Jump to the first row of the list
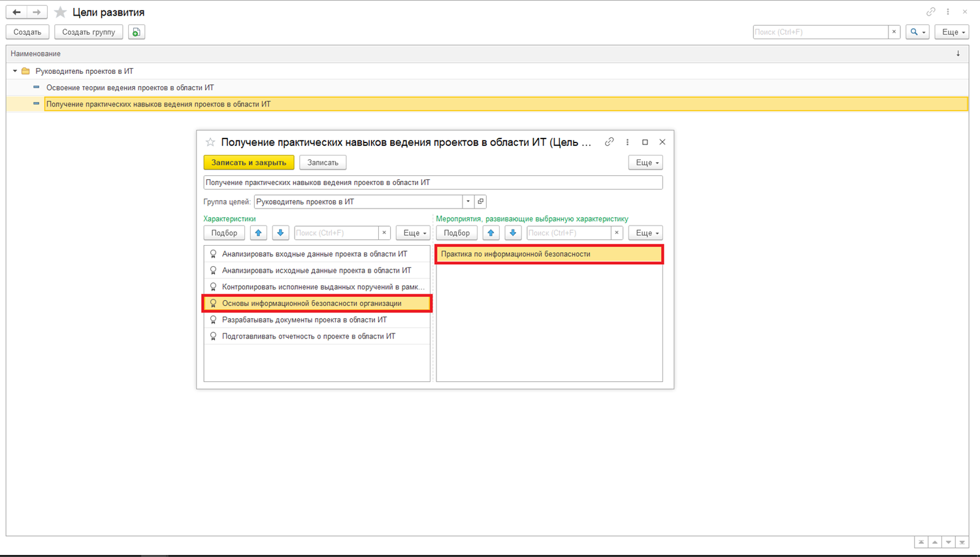 tap(921, 542)
